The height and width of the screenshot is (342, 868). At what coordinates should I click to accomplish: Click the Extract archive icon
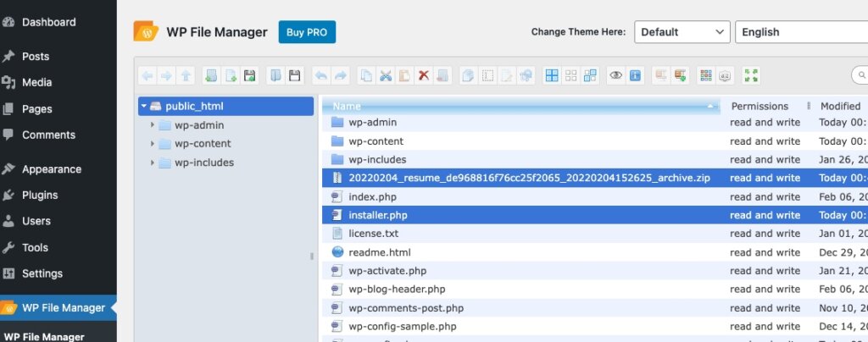(661, 75)
